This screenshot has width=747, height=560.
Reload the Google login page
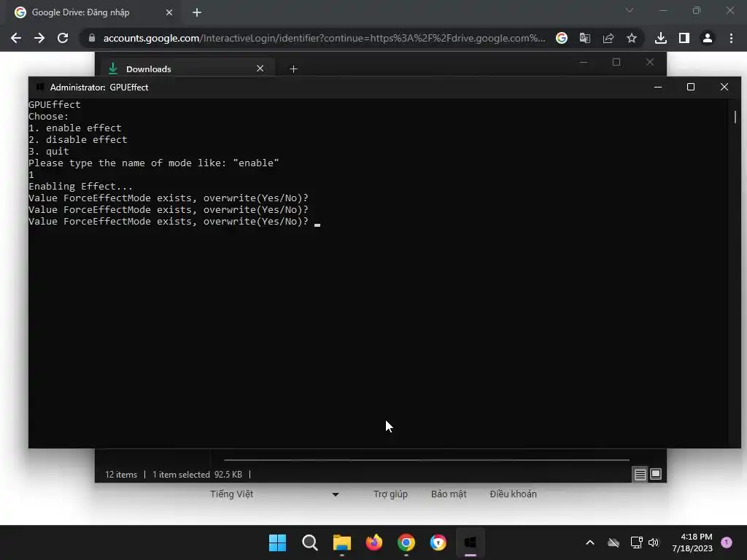pyautogui.click(x=63, y=38)
